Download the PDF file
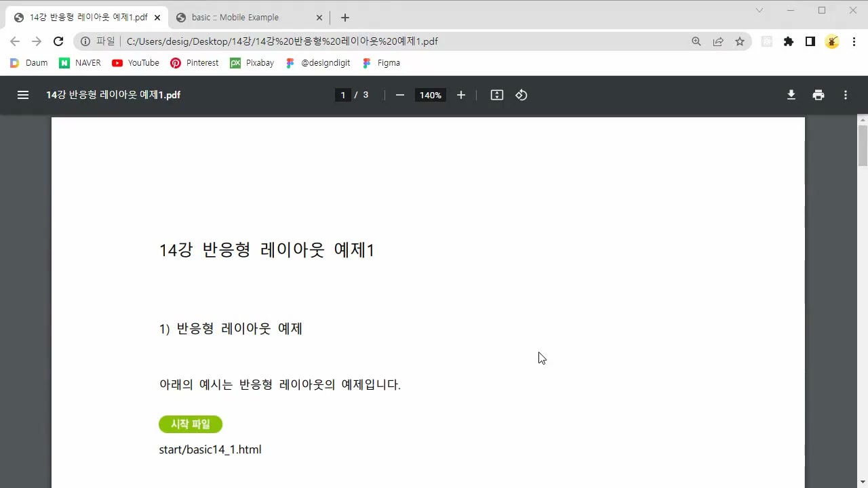This screenshot has height=488, width=868. tap(791, 95)
